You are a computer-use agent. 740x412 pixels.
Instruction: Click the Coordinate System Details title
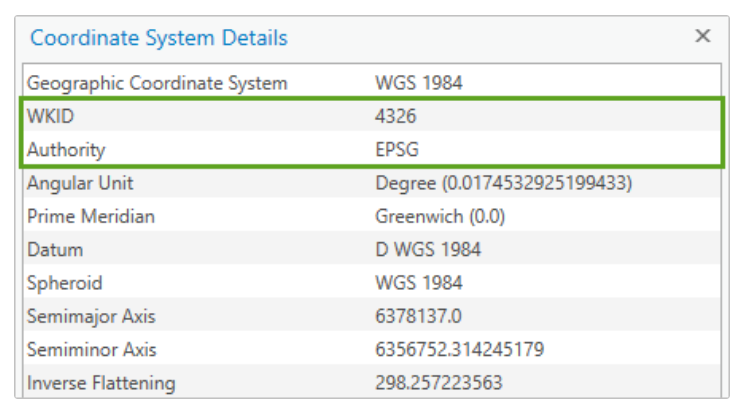(x=159, y=38)
